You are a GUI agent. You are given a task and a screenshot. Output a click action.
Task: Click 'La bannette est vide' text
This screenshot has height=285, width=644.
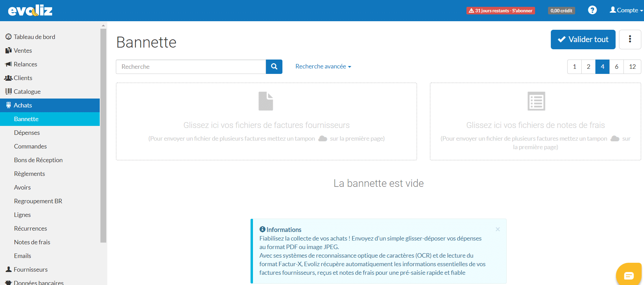(x=378, y=183)
